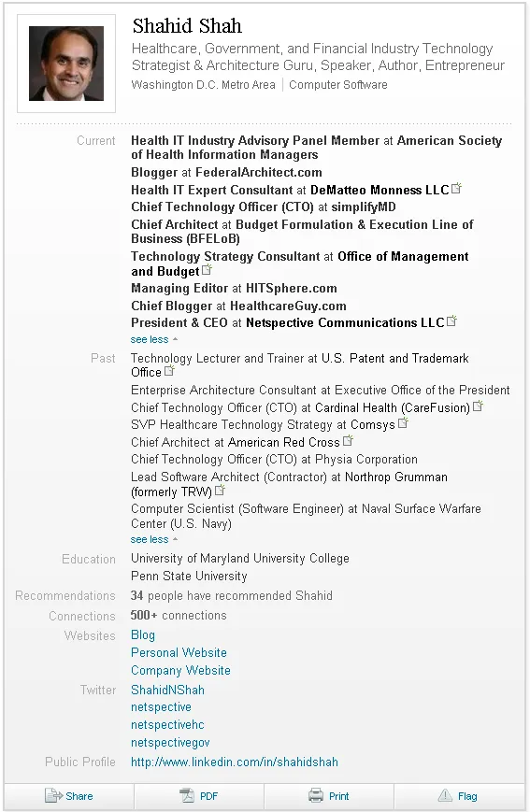The width and height of the screenshot is (530, 812).
Task: Open ShahidNShah Twitter account
Action: pyautogui.click(x=167, y=690)
